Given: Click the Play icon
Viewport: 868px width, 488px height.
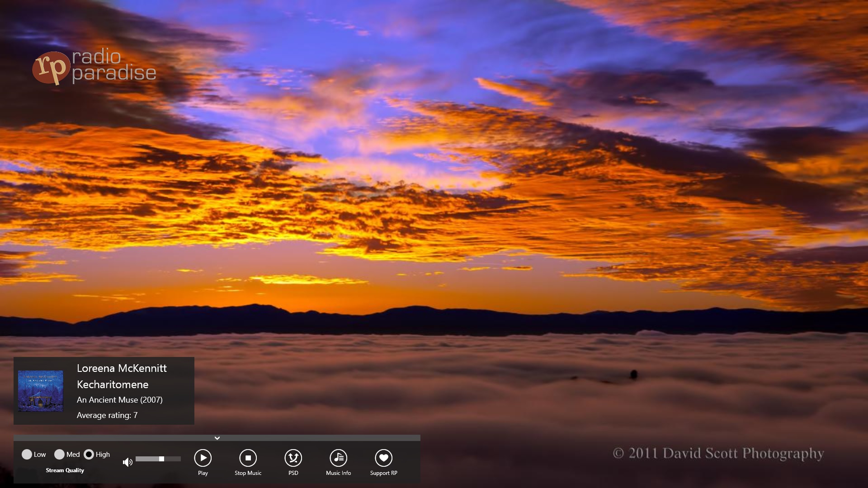Looking at the screenshot, I should [x=203, y=458].
